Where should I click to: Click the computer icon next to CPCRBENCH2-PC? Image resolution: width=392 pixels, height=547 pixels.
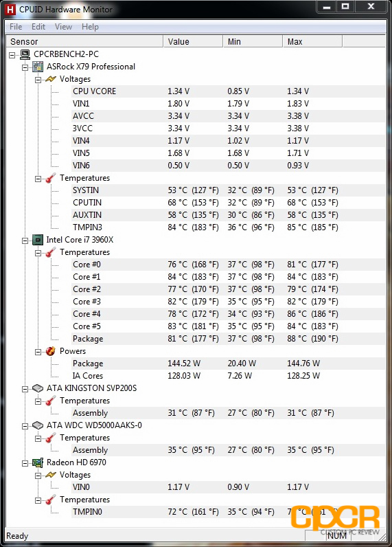point(25,54)
